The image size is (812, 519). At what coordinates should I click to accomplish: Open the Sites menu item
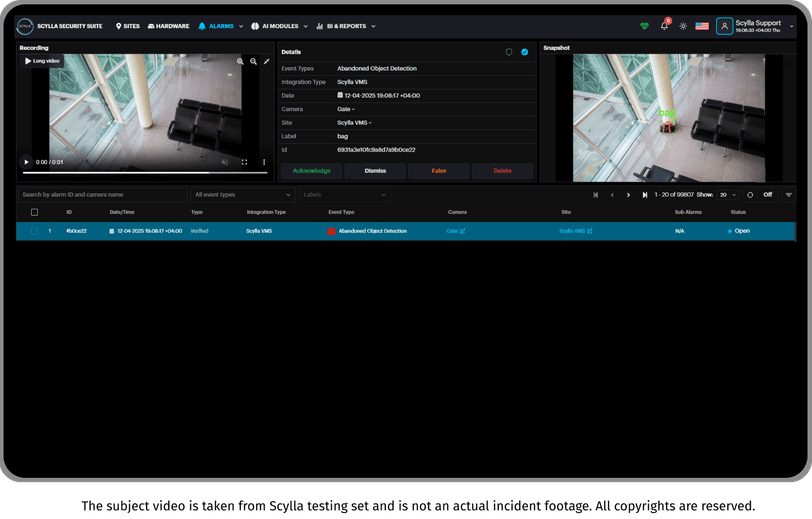pos(127,26)
